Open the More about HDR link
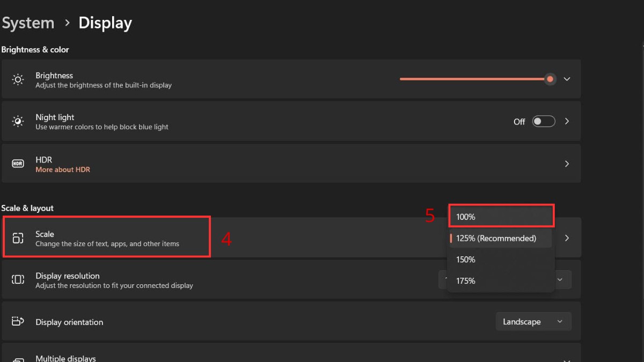 [x=63, y=169]
